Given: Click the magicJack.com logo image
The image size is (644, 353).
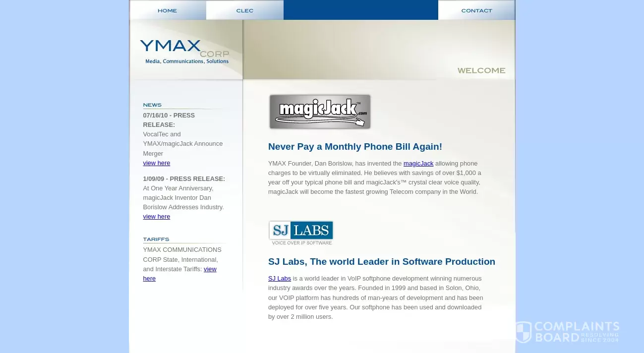Looking at the screenshot, I should tap(320, 112).
